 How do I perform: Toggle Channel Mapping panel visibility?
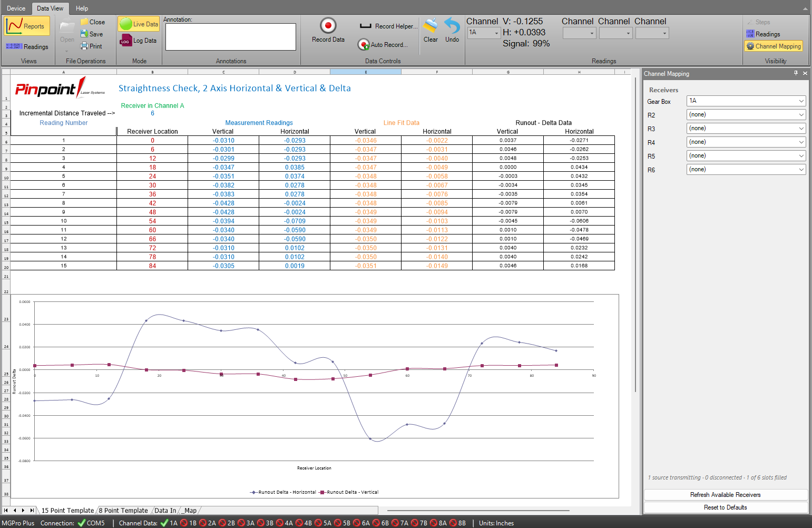tap(774, 46)
